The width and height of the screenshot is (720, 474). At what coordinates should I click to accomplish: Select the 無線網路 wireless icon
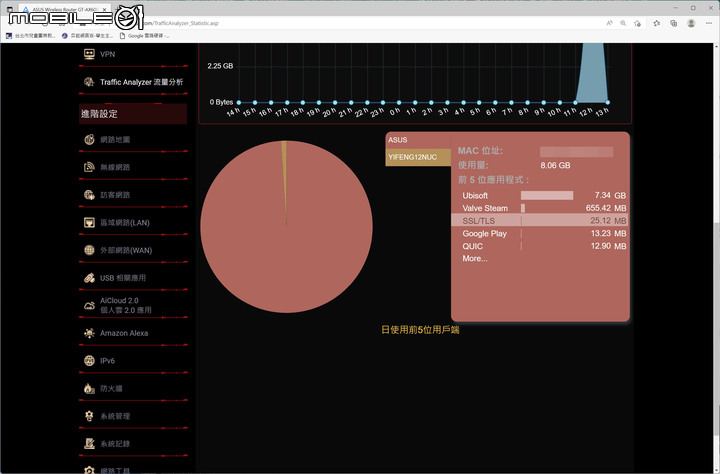(x=89, y=167)
